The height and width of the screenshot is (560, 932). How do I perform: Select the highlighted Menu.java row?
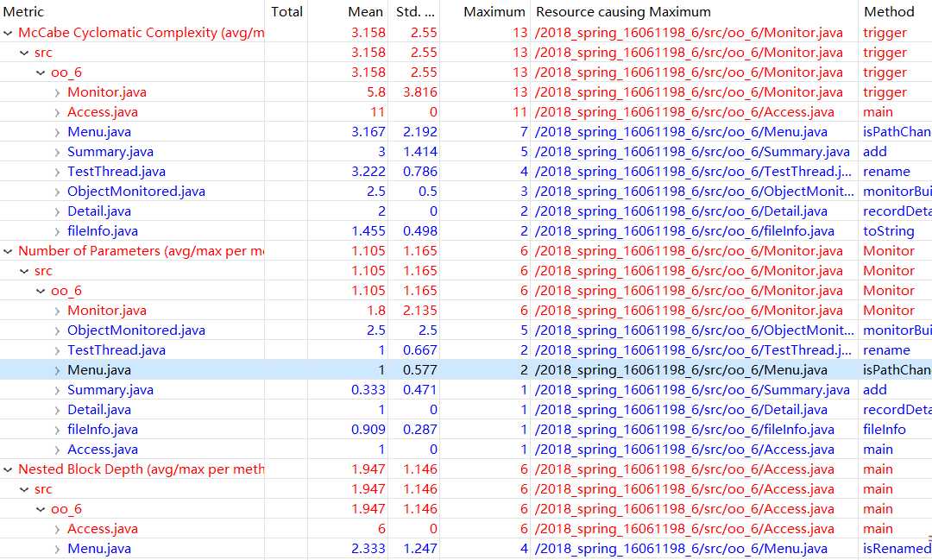pyautogui.click(x=99, y=370)
